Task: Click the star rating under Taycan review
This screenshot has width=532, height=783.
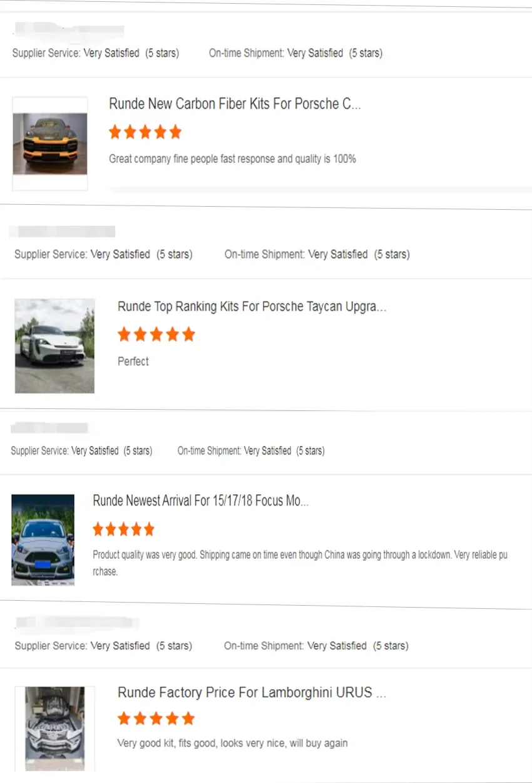Action: pyautogui.click(x=156, y=334)
